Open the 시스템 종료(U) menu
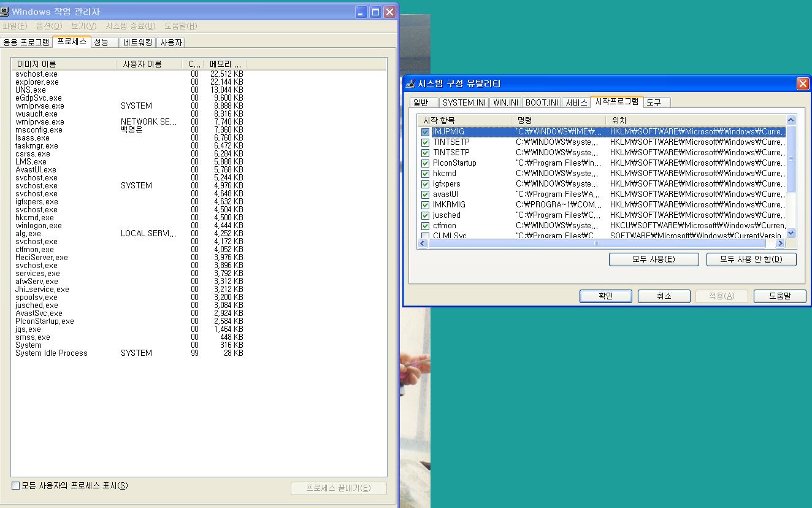Image resolution: width=812 pixels, height=508 pixels. point(130,26)
